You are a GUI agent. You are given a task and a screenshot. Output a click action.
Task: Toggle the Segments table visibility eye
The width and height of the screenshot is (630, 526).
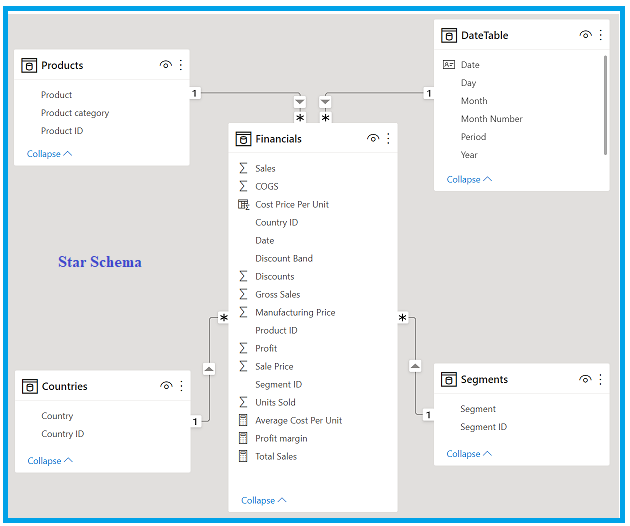(x=585, y=380)
